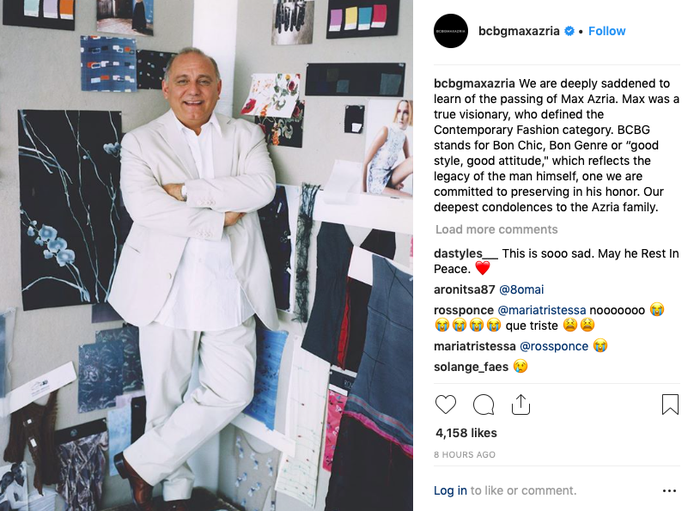Open comments with the speech bubble icon
The width and height of the screenshot is (700, 511).
click(x=483, y=405)
